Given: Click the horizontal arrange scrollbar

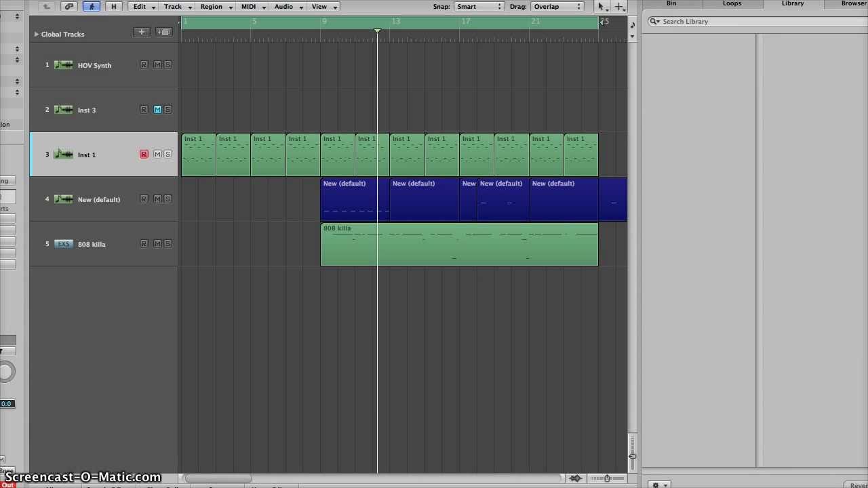Looking at the screenshot, I should pos(218,479).
